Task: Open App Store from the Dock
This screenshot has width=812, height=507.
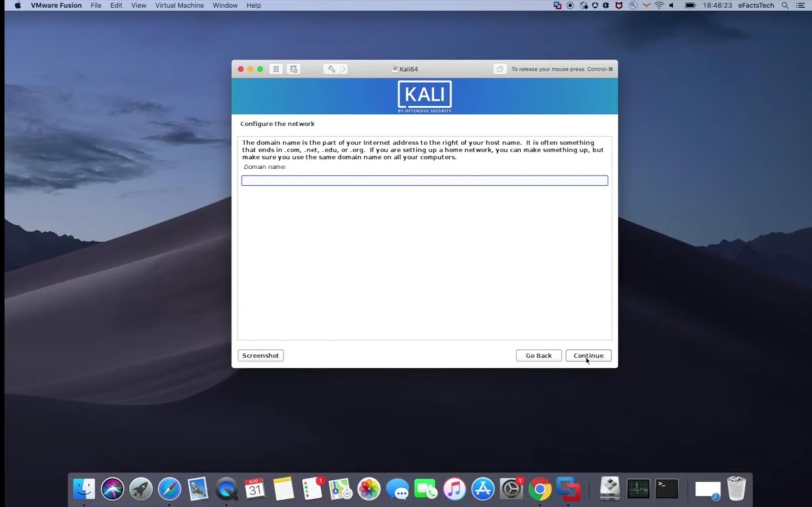Action: [x=483, y=489]
